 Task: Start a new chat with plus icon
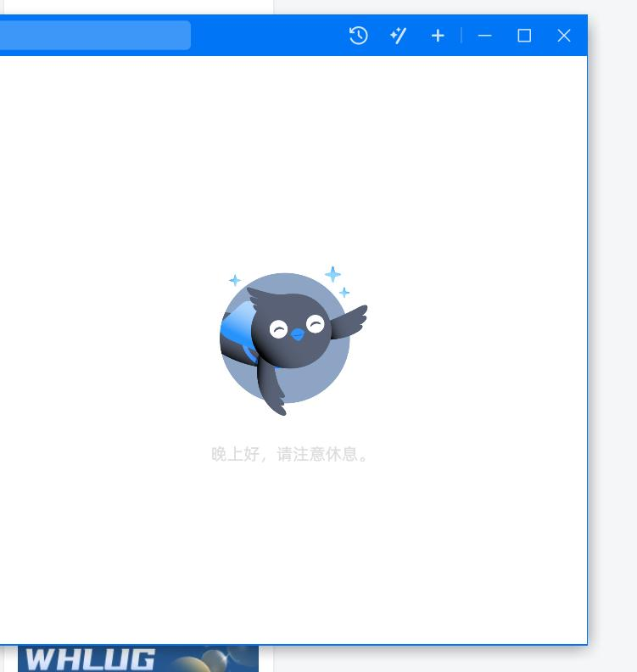point(438,36)
